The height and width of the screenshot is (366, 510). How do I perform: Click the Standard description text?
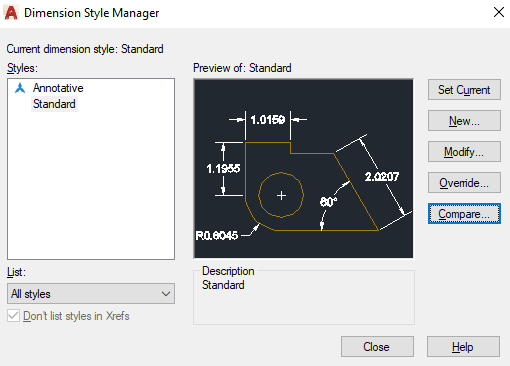pyautogui.click(x=223, y=285)
